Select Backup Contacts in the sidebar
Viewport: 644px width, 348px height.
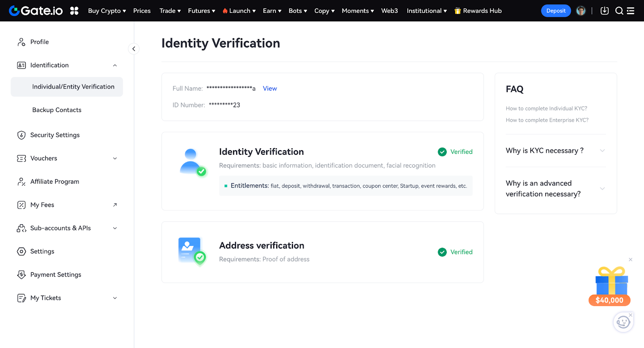[57, 110]
